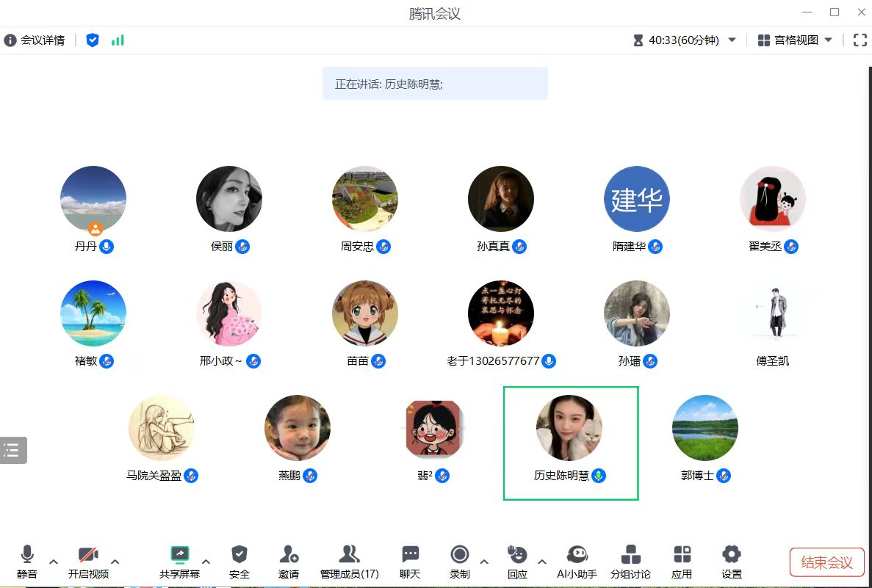Check the green network signal strength indicator
This screenshot has width=872, height=588.
(118, 40)
